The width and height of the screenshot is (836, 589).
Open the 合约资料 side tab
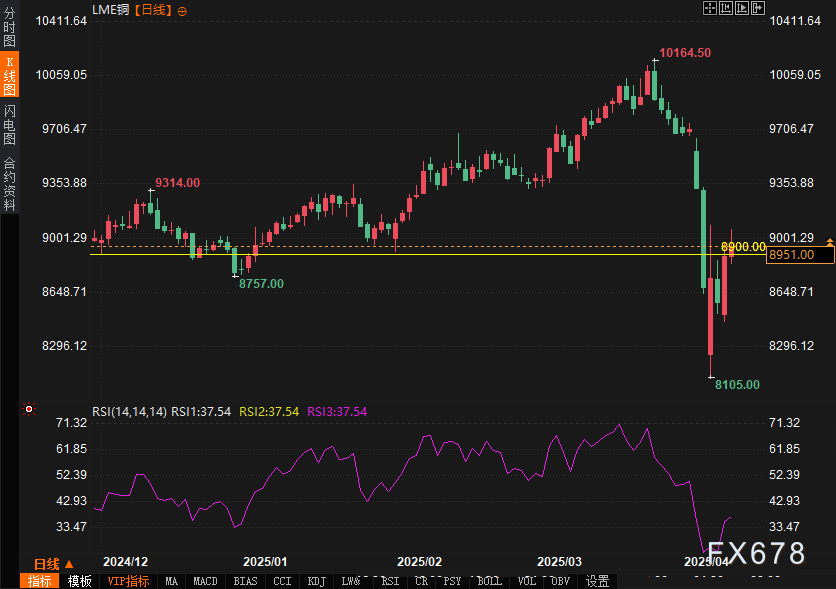point(9,184)
